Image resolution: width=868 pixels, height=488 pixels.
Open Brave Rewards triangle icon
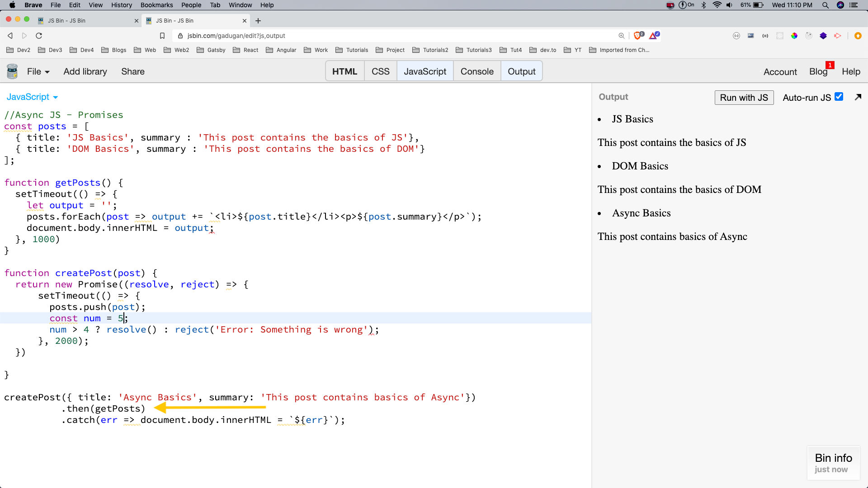pos(654,35)
